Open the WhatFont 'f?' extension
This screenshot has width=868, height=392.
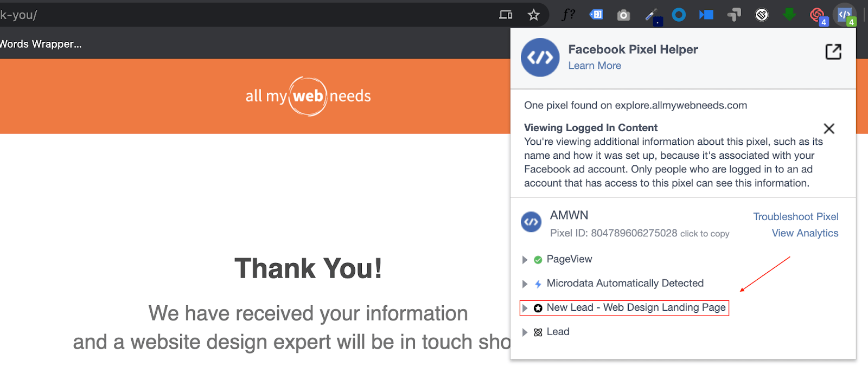tap(568, 15)
